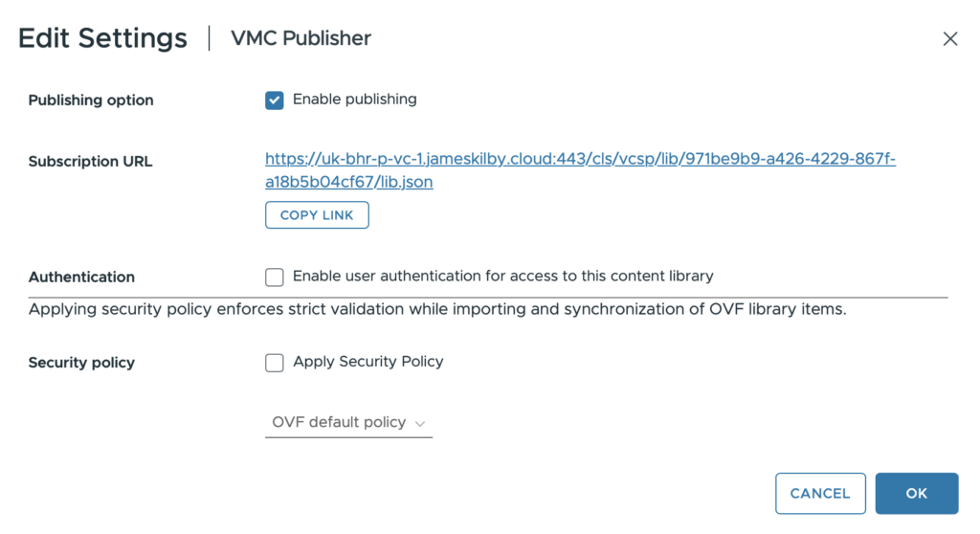The image size is (980, 534).
Task: Click the security policy description text
Action: 437,310
